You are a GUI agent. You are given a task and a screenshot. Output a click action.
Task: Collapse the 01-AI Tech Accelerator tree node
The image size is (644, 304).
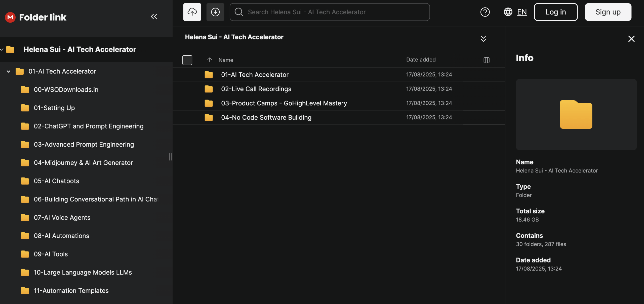(8, 71)
